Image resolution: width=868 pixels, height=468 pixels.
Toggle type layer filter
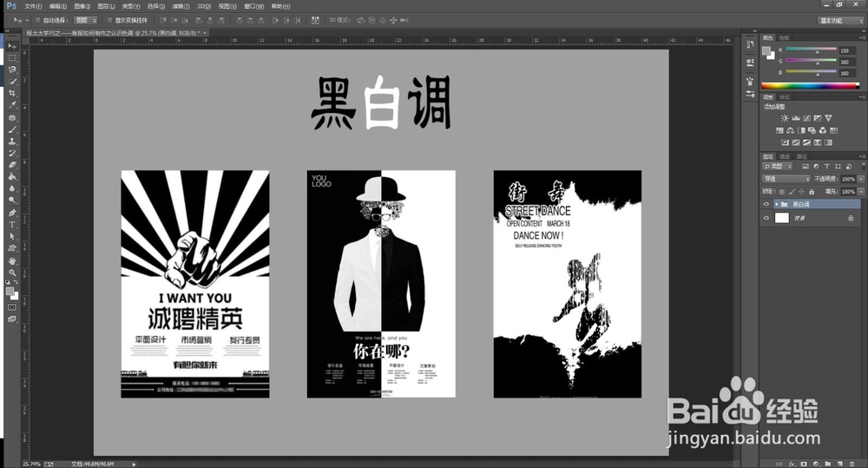point(826,166)
